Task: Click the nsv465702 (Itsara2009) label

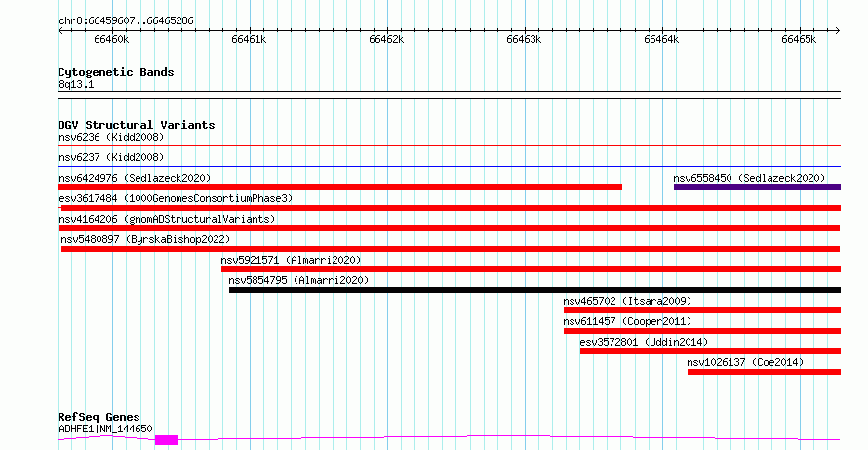Action: click(x=627, y=301)
